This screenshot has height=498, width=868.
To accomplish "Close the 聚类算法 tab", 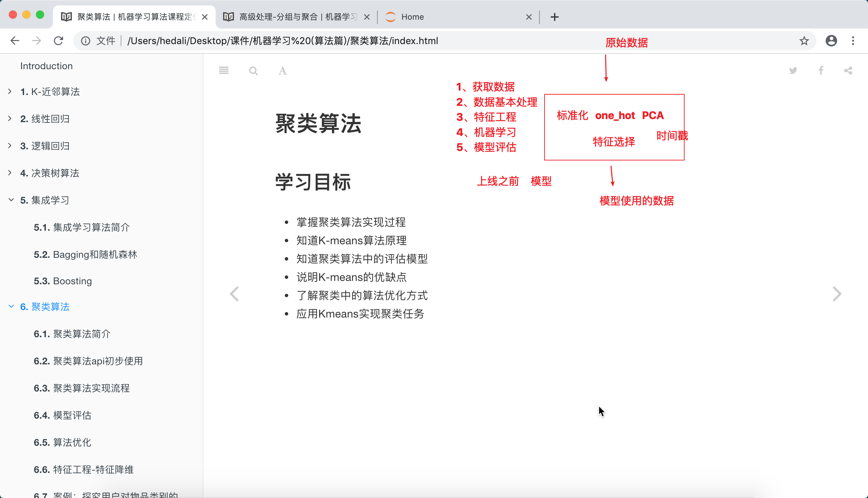I will (205, 17).
